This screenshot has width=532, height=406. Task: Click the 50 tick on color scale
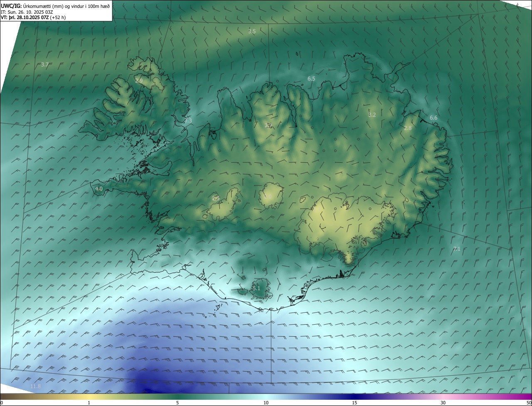(x=529, y=403)
